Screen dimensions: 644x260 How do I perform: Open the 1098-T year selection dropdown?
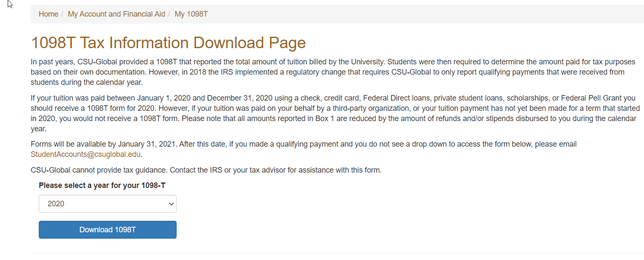pos(107,204)
